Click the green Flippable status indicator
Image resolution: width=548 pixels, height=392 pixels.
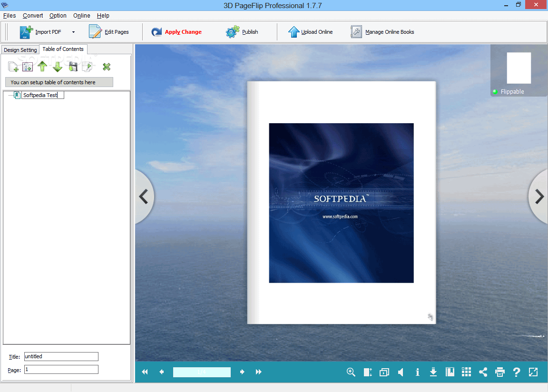click(495, 92)
